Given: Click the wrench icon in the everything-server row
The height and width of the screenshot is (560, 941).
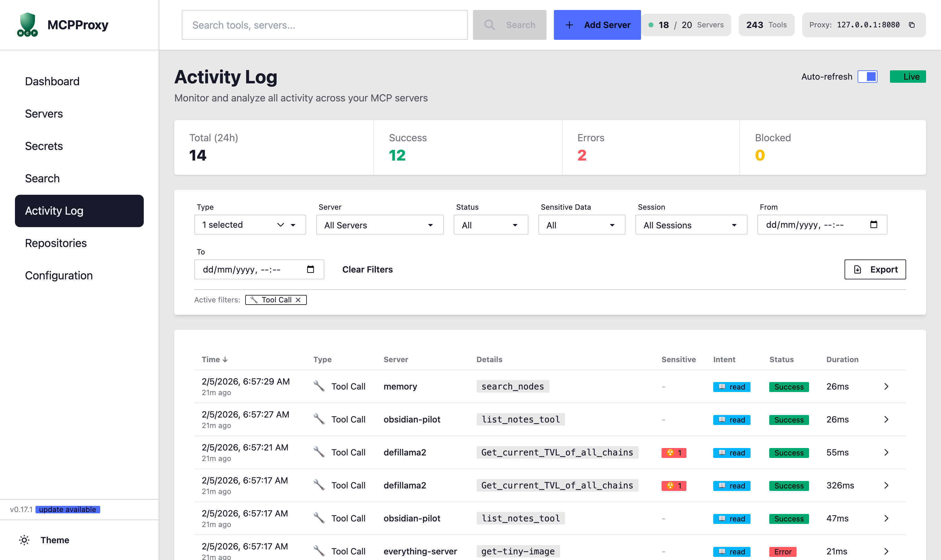Looking at the screenshot, I should pyautogui.click(x=319, y=551).
